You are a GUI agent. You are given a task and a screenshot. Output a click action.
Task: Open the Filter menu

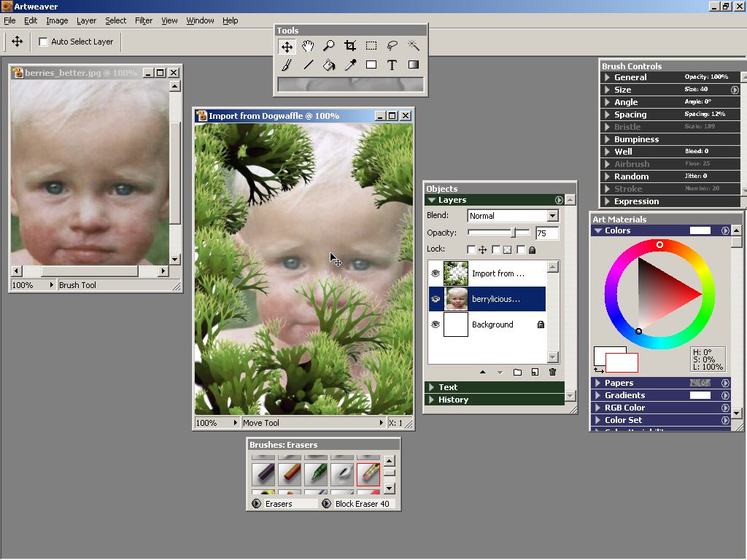click(144, 20)
